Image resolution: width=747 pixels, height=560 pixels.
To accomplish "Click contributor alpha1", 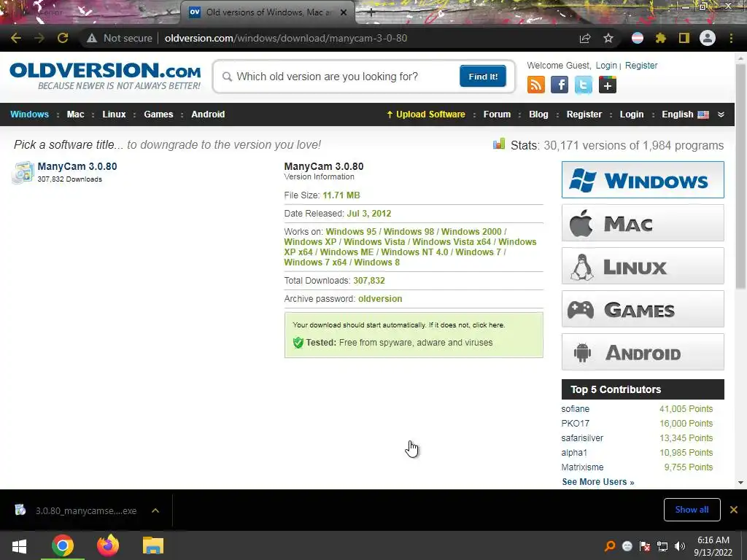I will [x=574, y=453].
